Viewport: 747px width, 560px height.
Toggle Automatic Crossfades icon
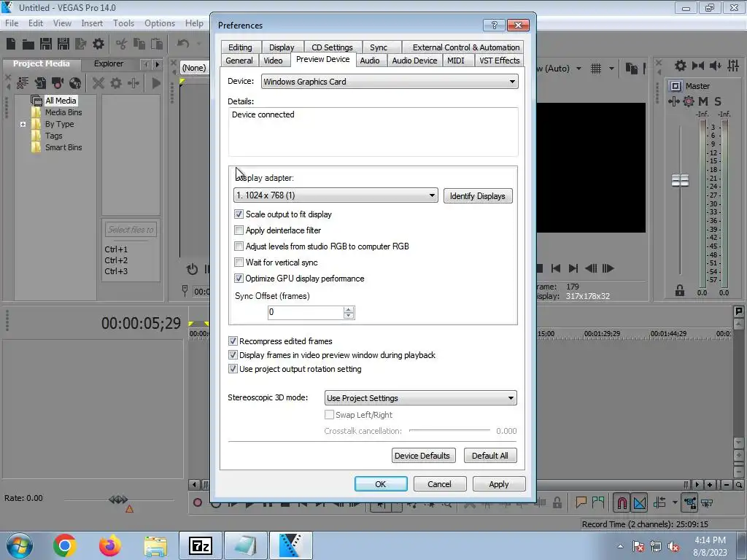[640, 503]
